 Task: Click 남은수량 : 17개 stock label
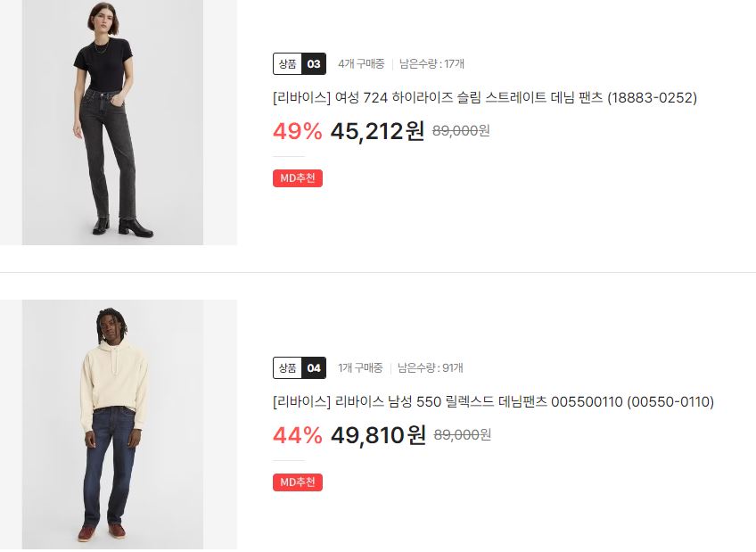(x=431, y=63)
